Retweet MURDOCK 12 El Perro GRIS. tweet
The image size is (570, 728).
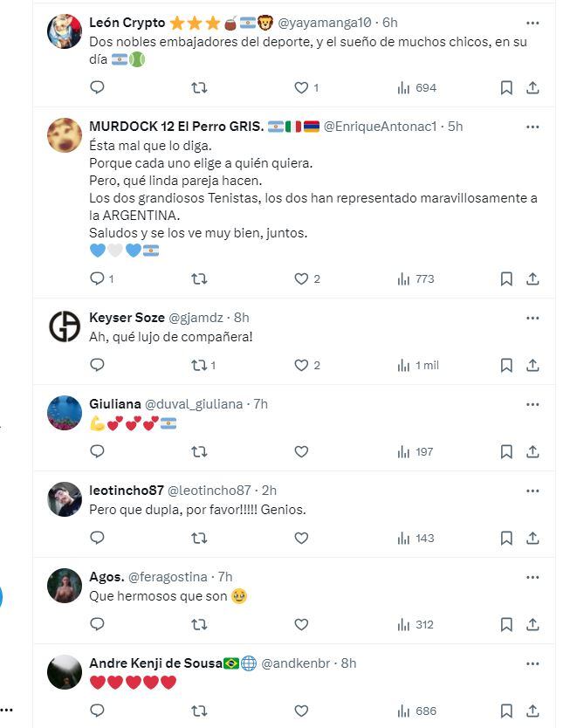coord(199,278)
